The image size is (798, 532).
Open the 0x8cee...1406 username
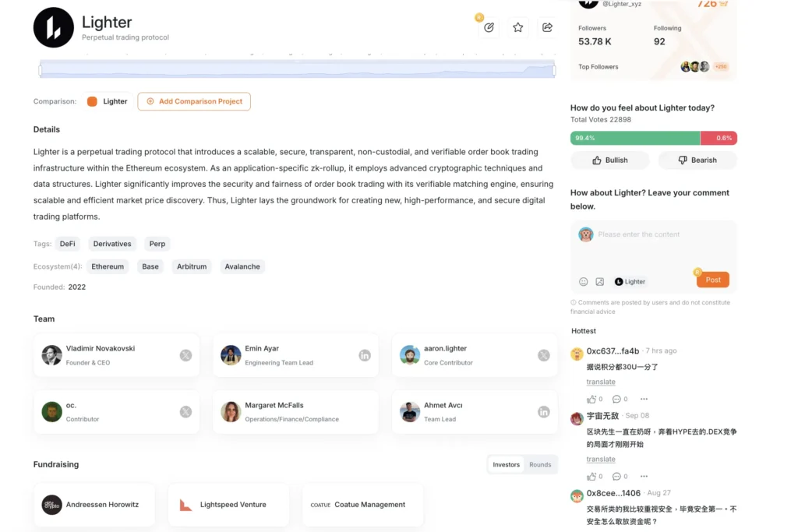613,493
